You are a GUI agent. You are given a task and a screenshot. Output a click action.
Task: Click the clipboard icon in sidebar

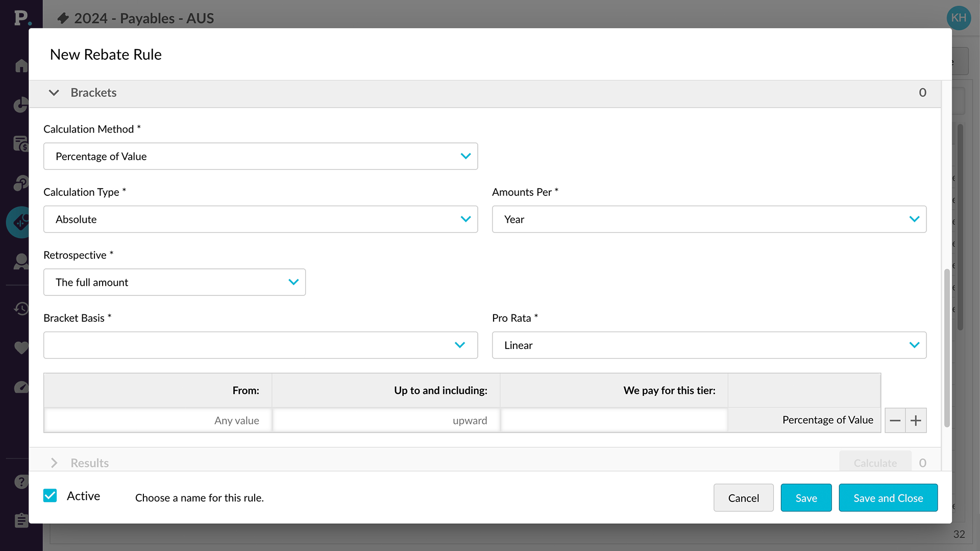20,520
